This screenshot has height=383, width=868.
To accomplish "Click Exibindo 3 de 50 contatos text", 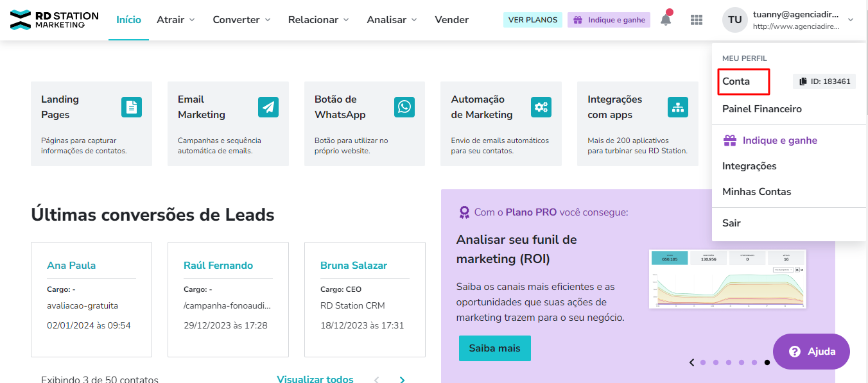I will click(100, 379).
